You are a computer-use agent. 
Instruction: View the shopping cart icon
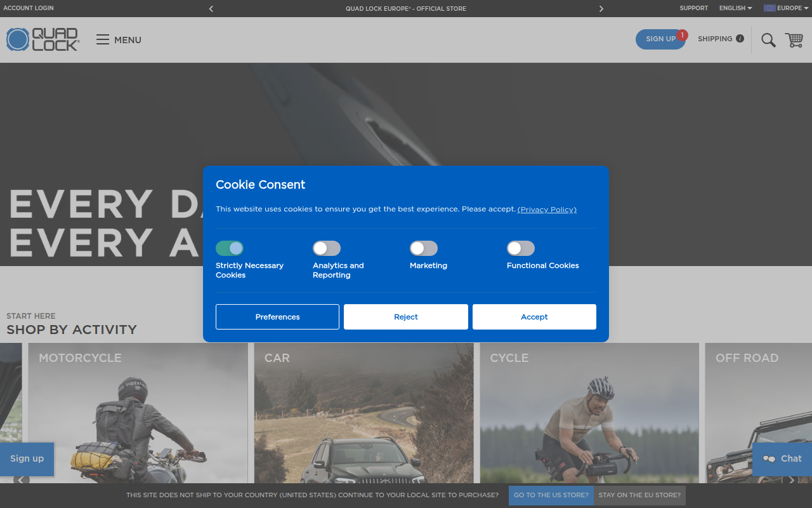(x=794, y=40)
